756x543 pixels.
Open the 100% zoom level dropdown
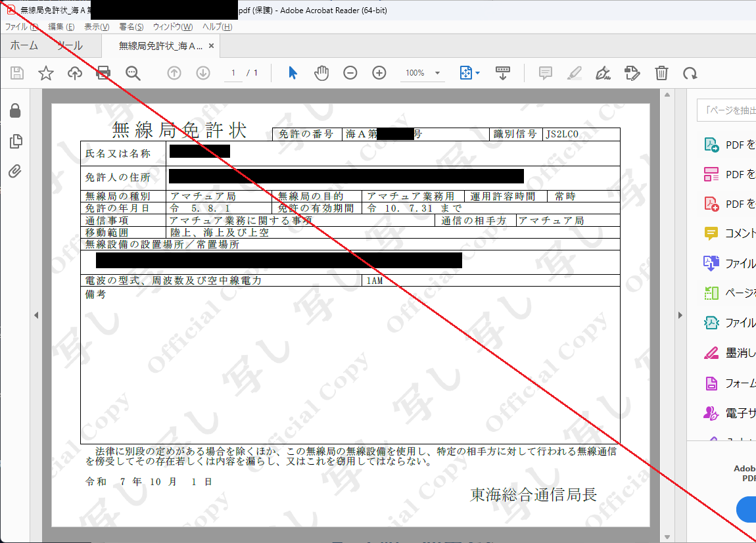pyautogui.click(x=422, y=73)
